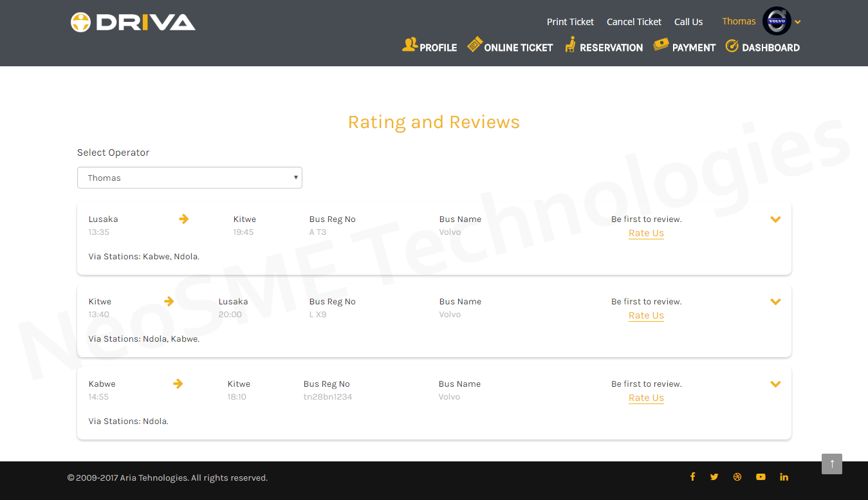868x500 pixels.
Task: Click the Volvo account avatar icon
Action: click(775, 21)
